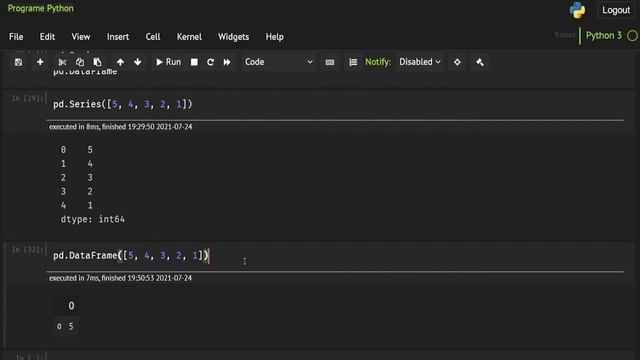Image resolution: width=640 pixels, height=360 pixels.
Task: Click the list icon next to Notify
Action: (x=353, y=62)
